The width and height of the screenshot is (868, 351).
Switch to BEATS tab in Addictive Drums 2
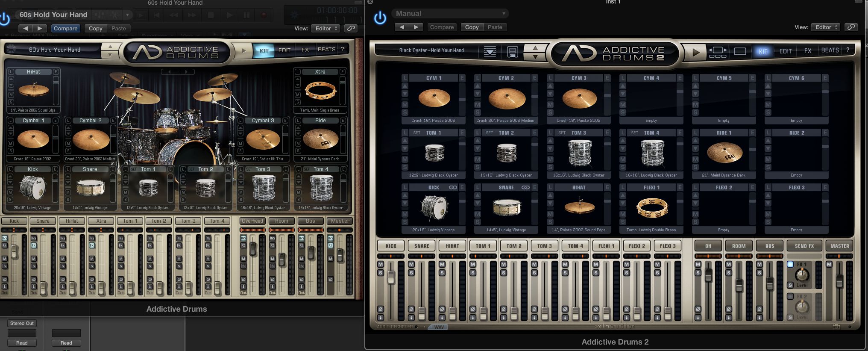(830, 50)
